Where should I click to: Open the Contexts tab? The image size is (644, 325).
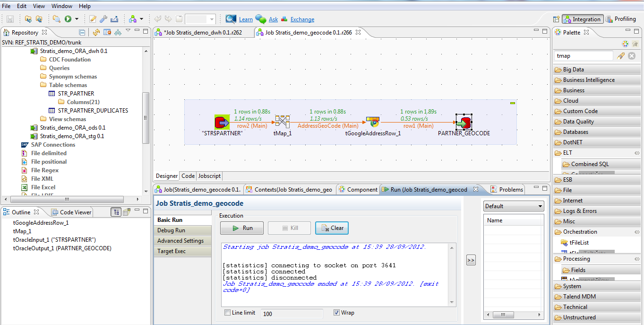pyautogui.click(x=289, y=190)
